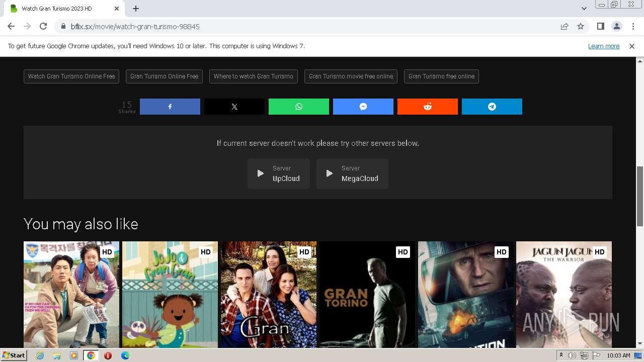This screenshot has width=644, height=362.
Task: Click the '15 Shares' counter
Action: point(127,107)
